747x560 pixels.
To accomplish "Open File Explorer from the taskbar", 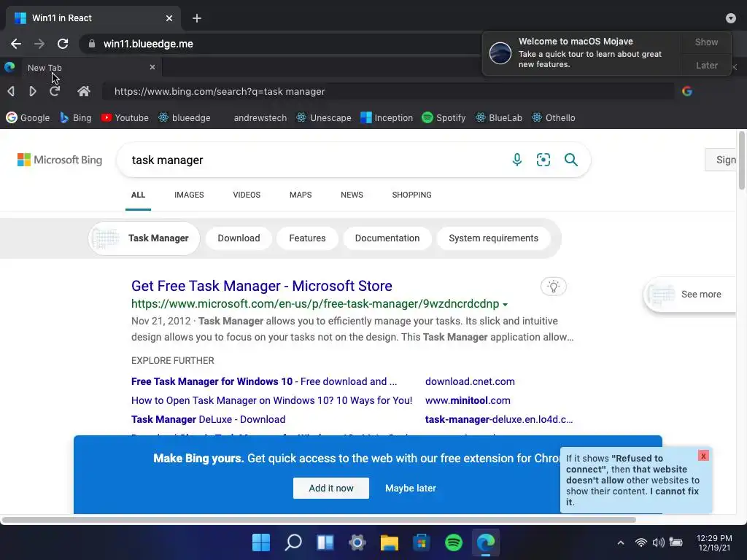I will 390,542.
